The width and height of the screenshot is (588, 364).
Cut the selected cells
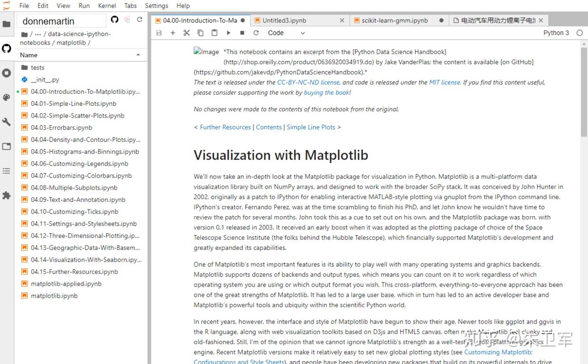coord(186,33)
